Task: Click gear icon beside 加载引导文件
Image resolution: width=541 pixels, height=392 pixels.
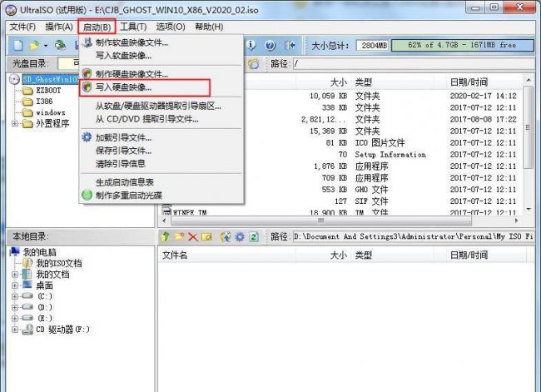Action: pyautogui.click(x=87, y=137)
